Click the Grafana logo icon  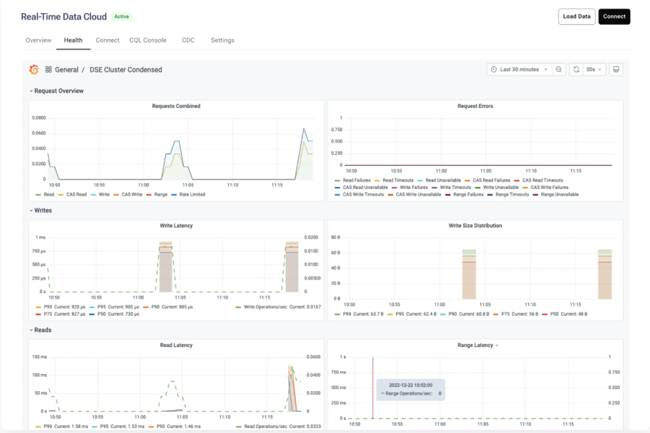[x=34, y=70]
